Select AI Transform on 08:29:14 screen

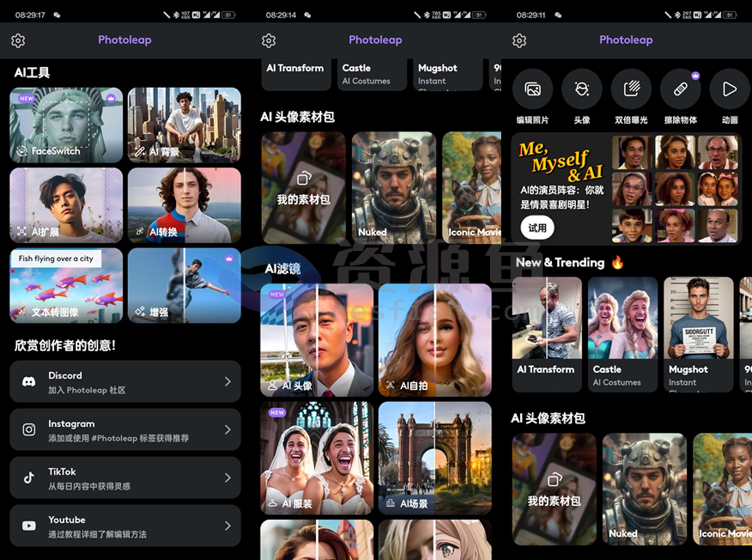pos(296,75)
